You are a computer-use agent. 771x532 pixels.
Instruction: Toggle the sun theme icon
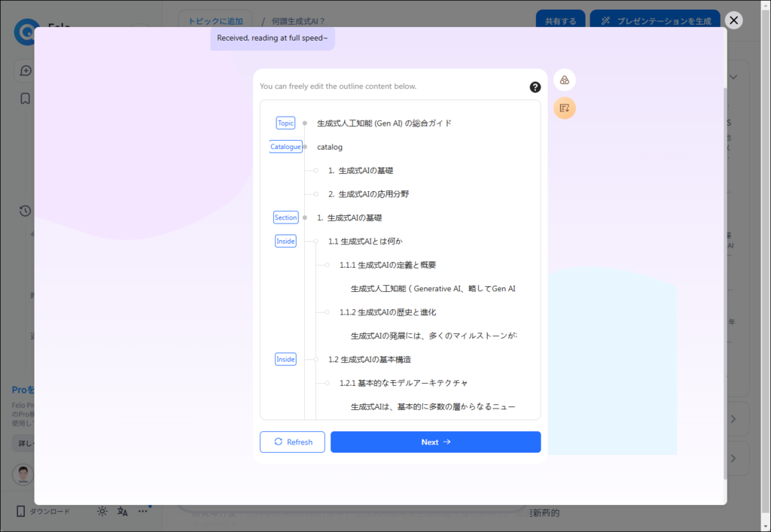pos(102,512)
